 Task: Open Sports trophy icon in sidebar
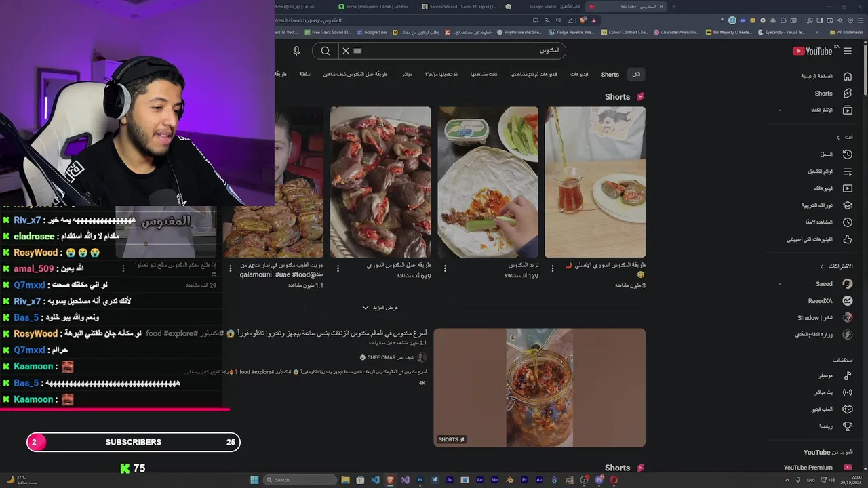click(847, 426)
